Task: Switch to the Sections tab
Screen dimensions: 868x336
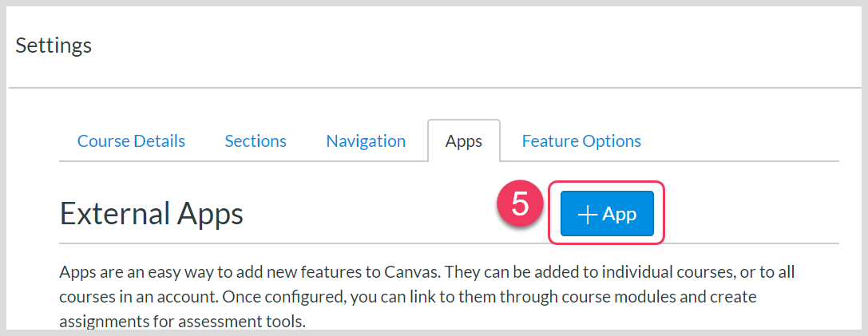Action: 256,141
